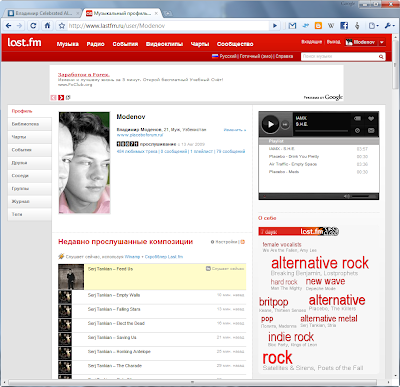
Task: Love the current track with the heart icon
Action: pyautogui.click(x=371, y=118)
